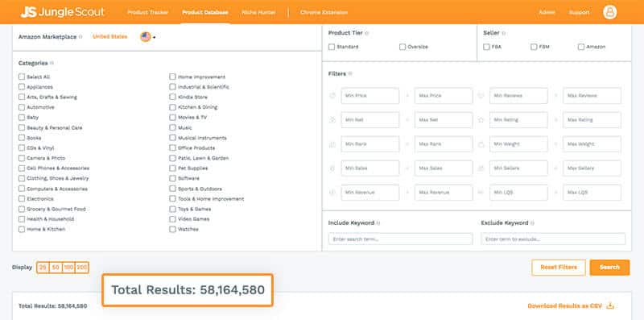This screenshot has height=320, width=644.
Task: Click info icon beside Product Tier
Action: point(367,33)
